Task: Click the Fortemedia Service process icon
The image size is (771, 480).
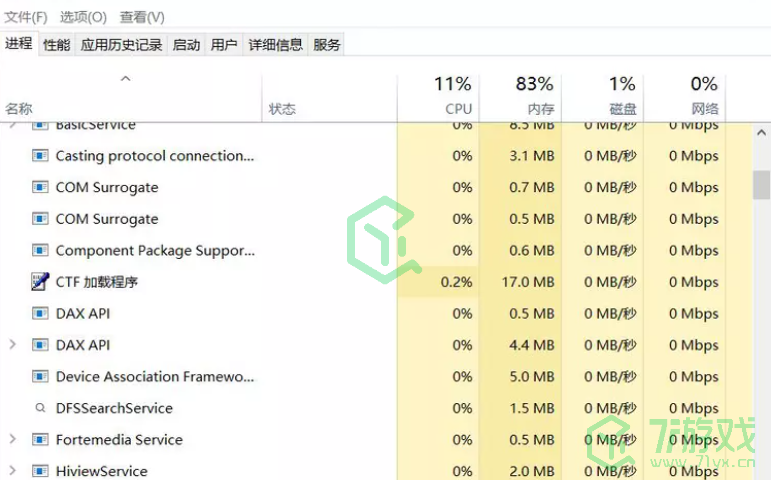Action: coord(40,440)
